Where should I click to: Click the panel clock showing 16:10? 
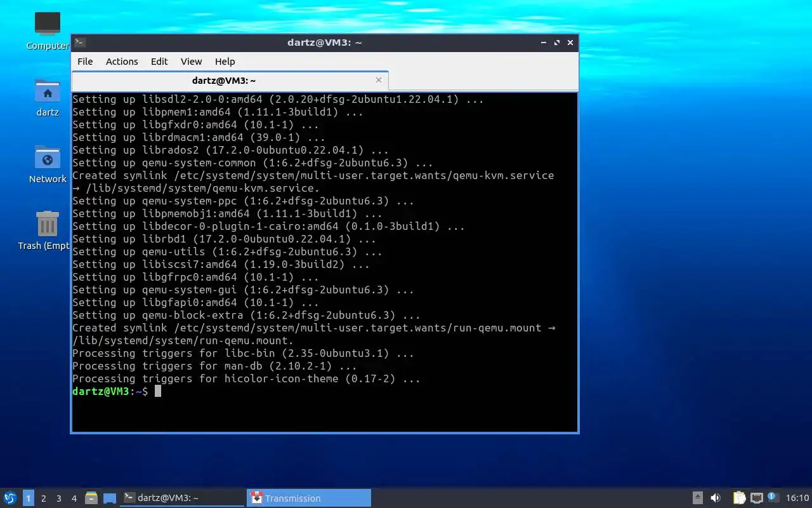tap(797, 498)
